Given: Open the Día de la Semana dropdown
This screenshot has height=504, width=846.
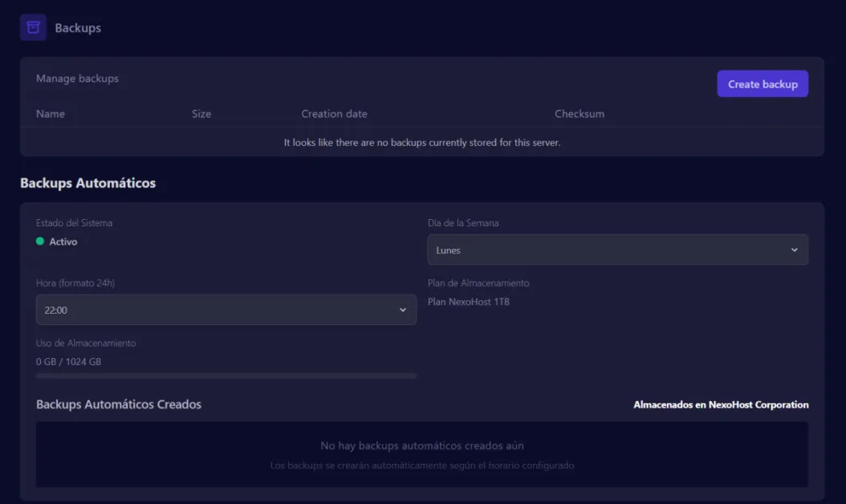Looking at the screenshot, I should [x=616, y=250].
